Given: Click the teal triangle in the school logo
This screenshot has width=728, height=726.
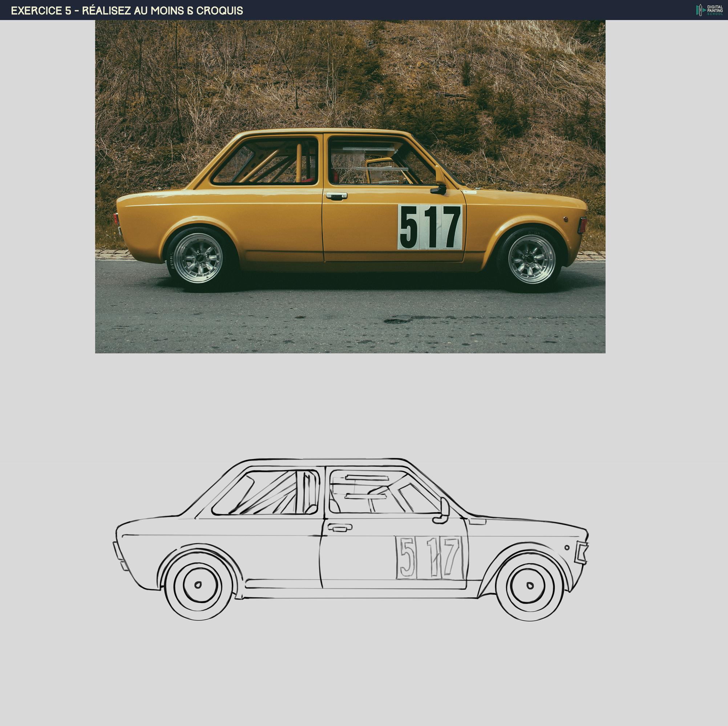Looking at the screenshot, I should 704,10.
